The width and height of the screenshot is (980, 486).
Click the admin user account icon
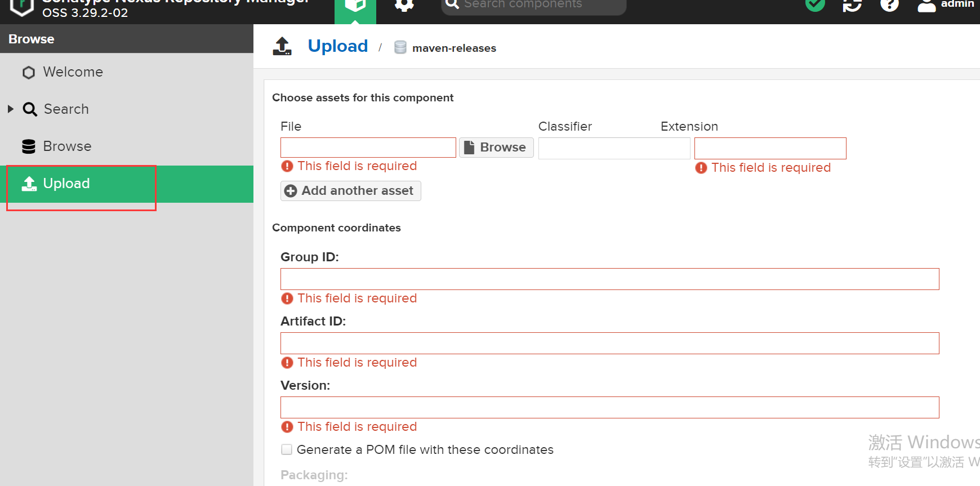(x=926, y=6)
